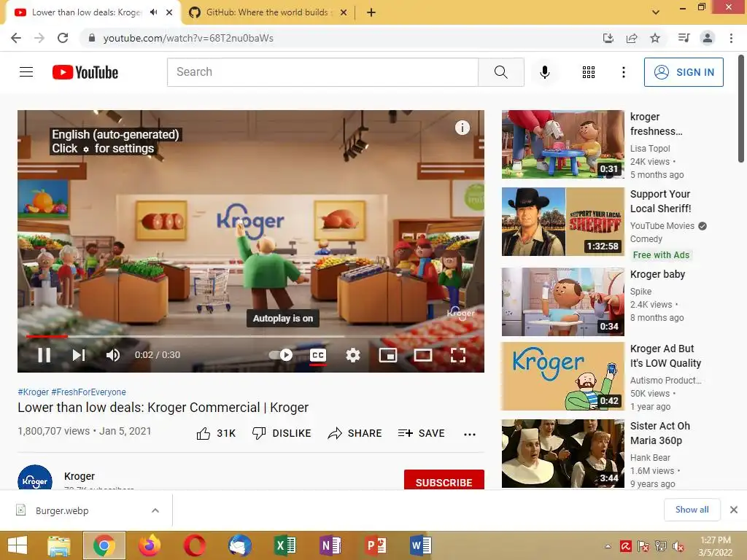Open YouTube settings three-dot menu

623,72
